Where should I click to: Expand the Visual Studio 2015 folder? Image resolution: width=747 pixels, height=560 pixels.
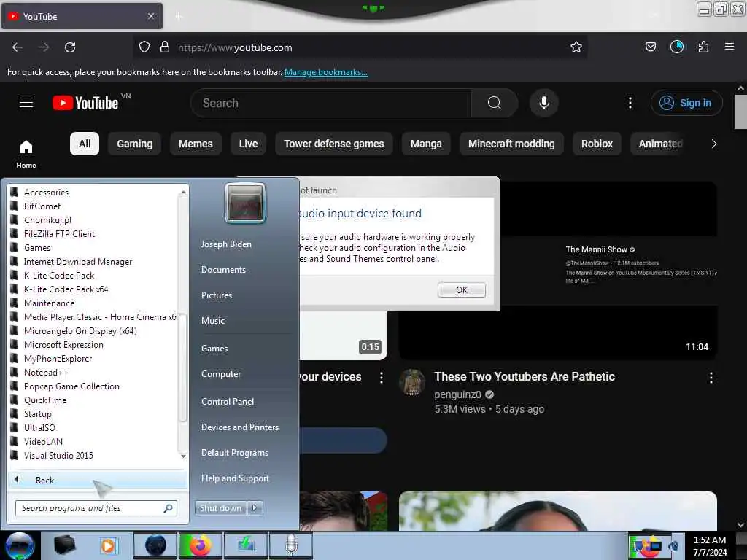pos(58,455)
